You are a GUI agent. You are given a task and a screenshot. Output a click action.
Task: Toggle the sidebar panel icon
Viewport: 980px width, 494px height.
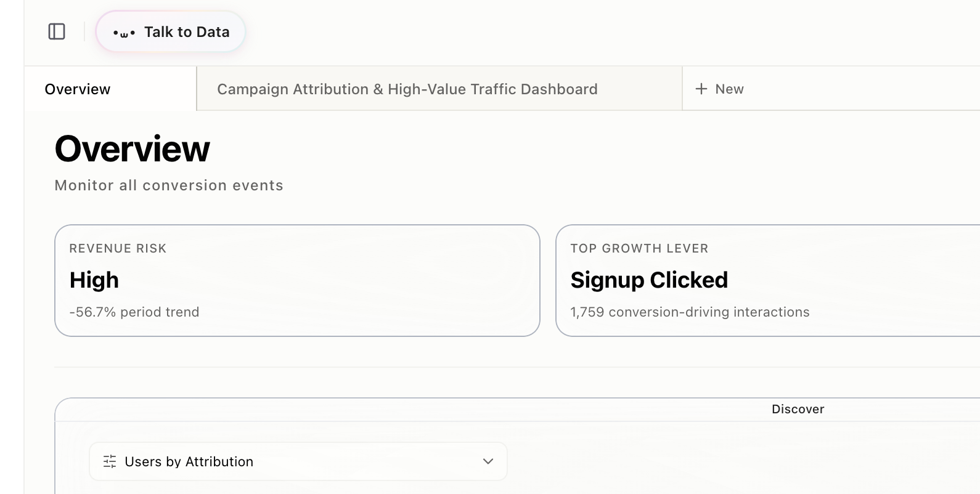[57, 31]
